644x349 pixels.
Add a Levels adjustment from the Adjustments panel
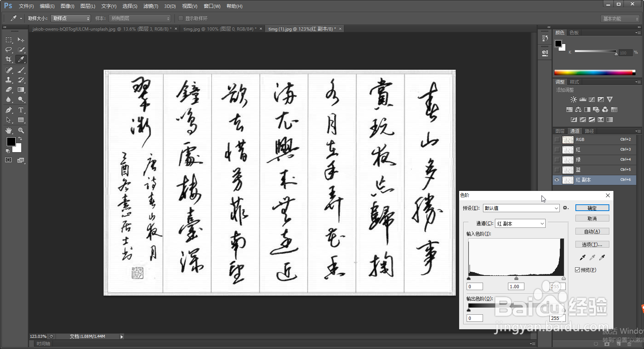(x=583, y=100)
